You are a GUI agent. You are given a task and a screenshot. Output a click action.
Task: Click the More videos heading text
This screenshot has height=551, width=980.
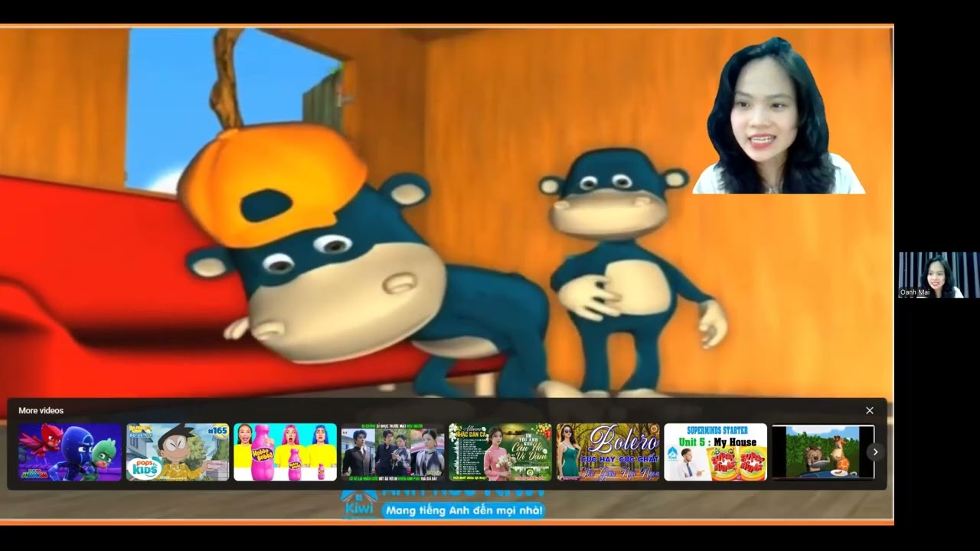(x=41, y=411)
